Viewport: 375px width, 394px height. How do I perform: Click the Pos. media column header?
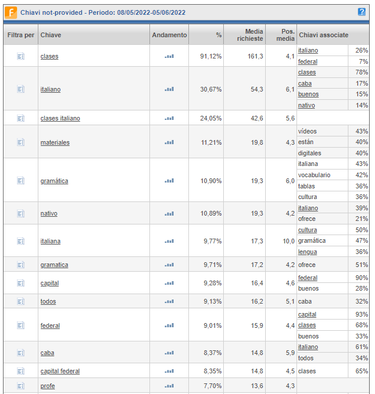285,35
